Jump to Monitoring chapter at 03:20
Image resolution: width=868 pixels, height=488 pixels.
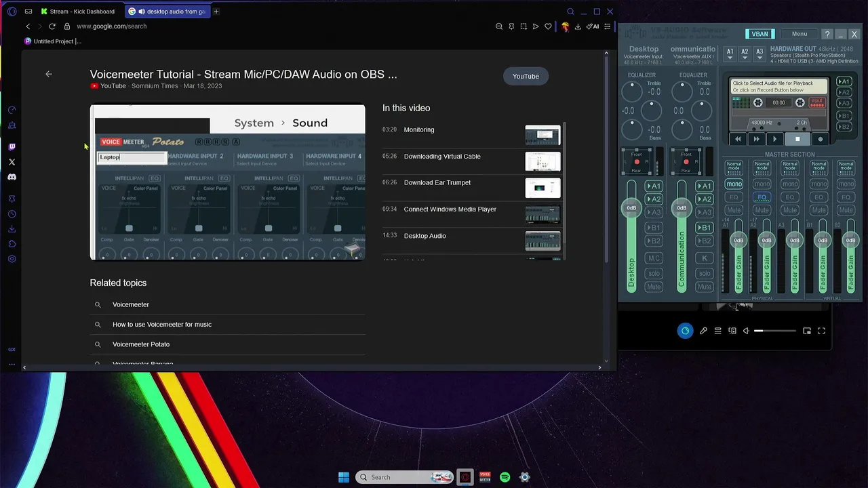click(471, 136)
